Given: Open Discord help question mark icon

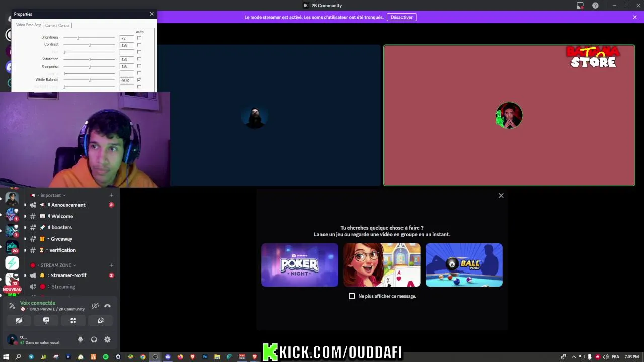Looking at the screenshot, I should click(x=595, y=6).
